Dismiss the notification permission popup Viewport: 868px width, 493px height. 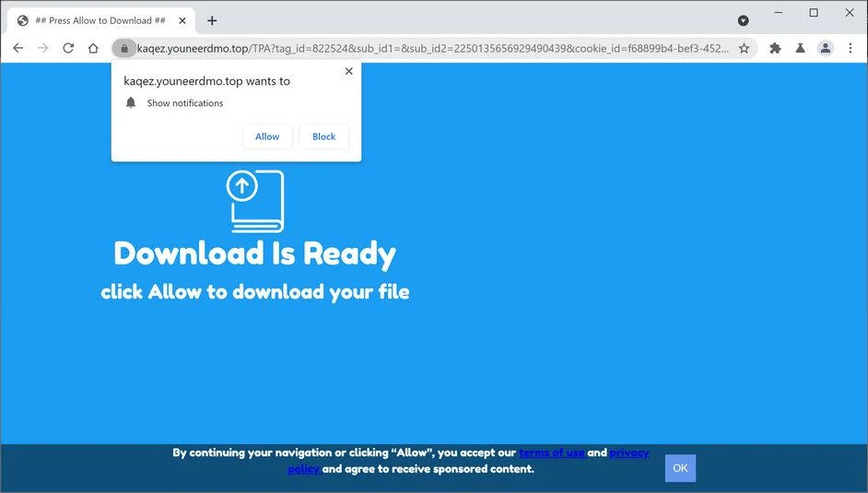(x=348, y=71)
